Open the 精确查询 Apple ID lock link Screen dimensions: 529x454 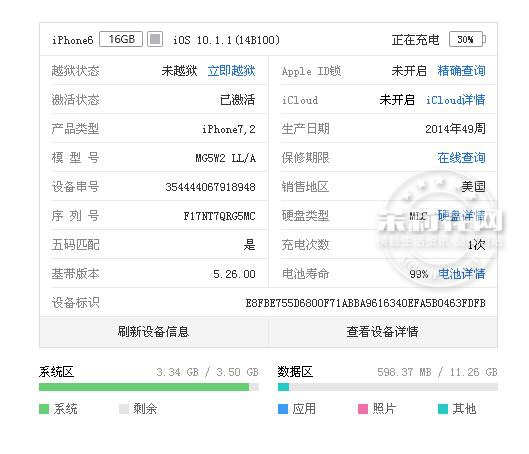(x=462, y=71)
